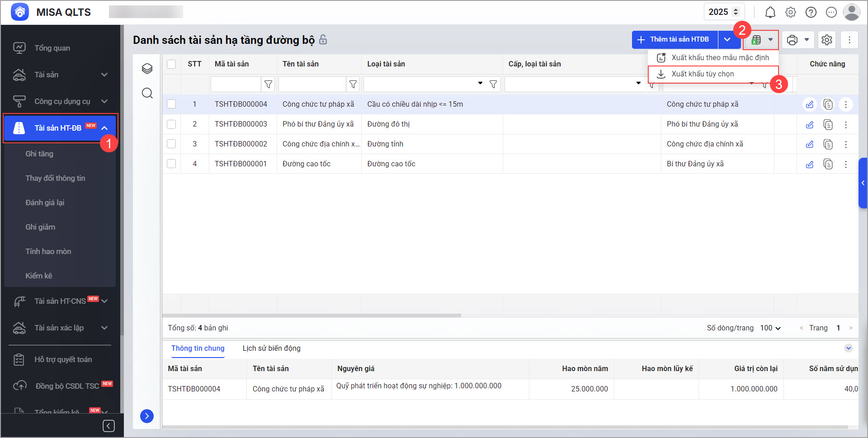Click the layers icon in side panel
Viewport: 868px width, 438px height.
[147, 69]
